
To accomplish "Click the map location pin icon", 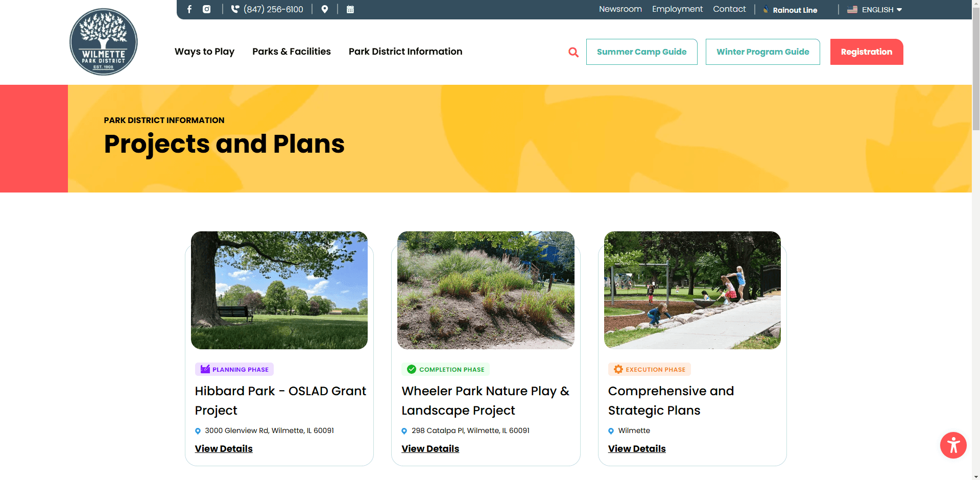I will (x=325, y=9).
